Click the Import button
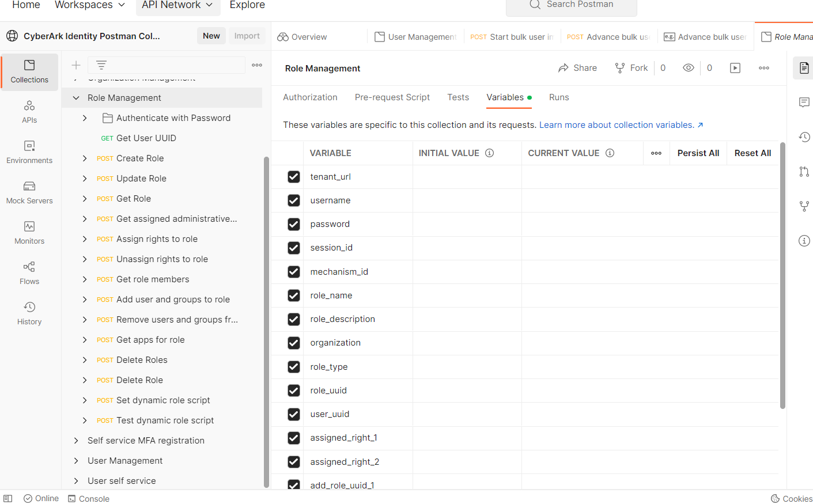813x504 pixels. click(x=247, y=36)
